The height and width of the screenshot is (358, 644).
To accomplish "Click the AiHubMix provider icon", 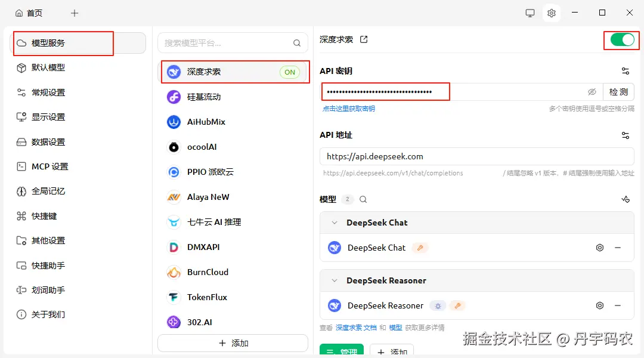I will point(172,122).
